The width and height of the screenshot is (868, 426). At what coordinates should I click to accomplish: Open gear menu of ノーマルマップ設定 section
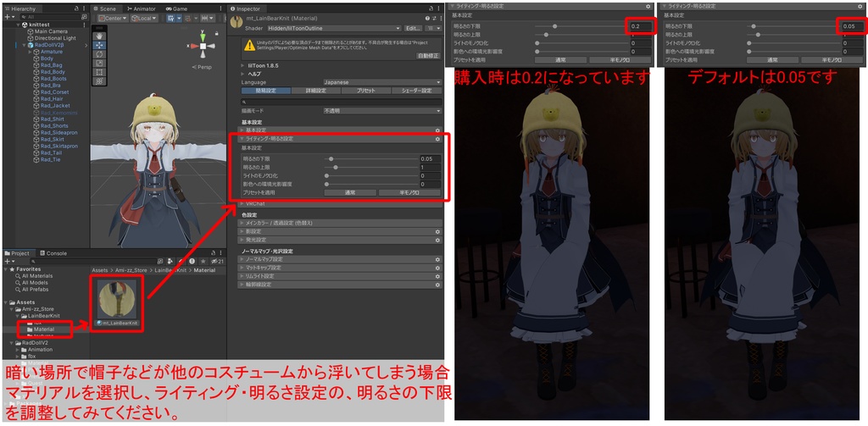click(437, 259)
